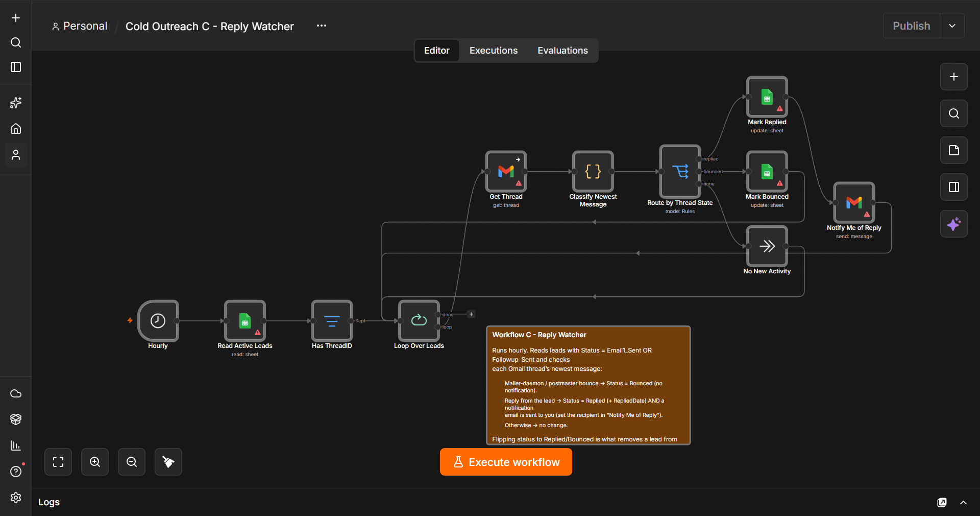Select the Route by Thread State node
Image resolution: width=980 pixels, height=516 pixels.
tap(680, 172)
